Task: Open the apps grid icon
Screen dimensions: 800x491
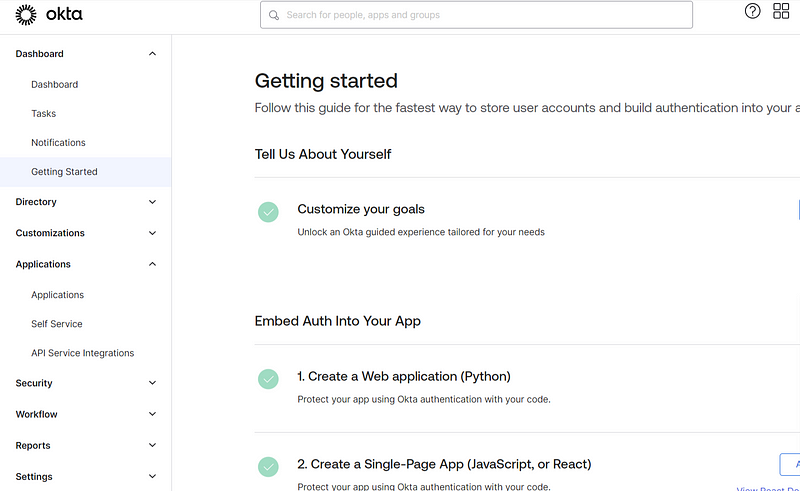Action: (x=781, y=11)
